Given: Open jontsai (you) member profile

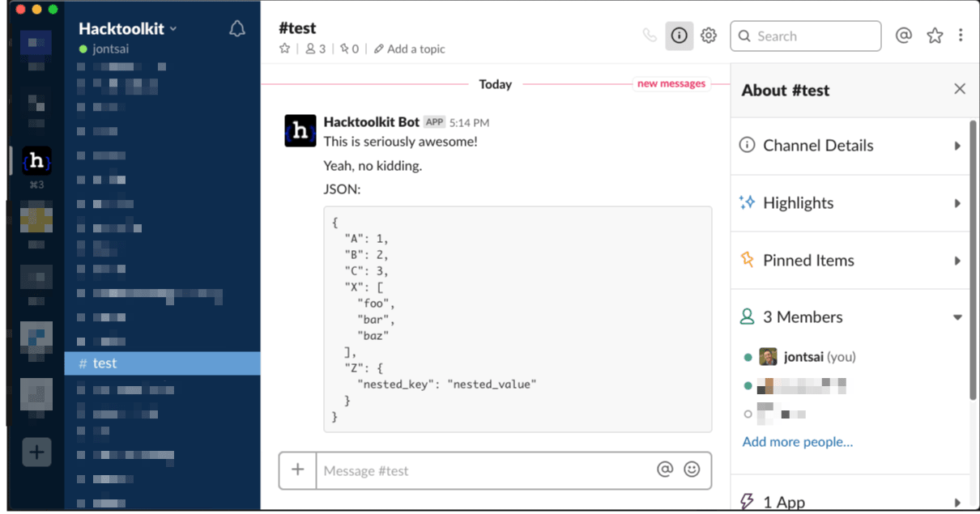Looking at the screenshot, I should point(820,357).
